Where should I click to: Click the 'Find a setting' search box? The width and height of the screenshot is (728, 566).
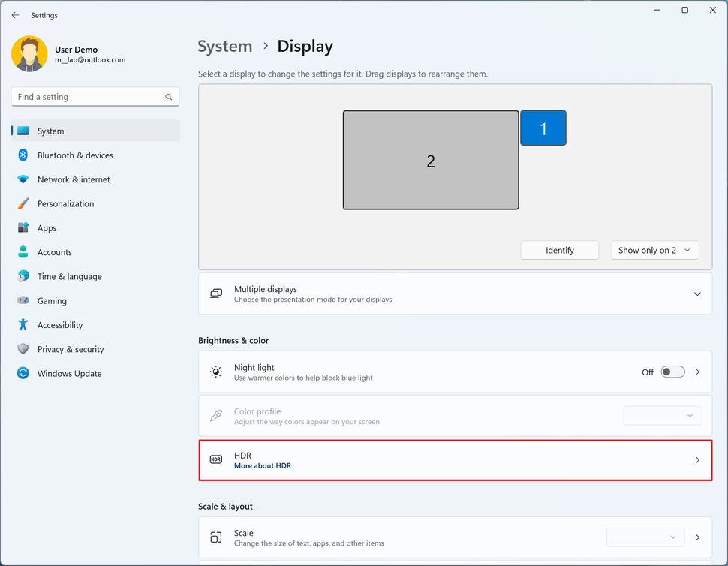(x=86, y=97)
